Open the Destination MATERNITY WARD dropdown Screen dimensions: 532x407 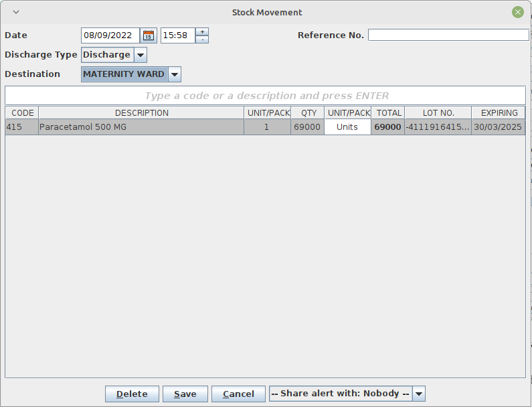(174, 74)
